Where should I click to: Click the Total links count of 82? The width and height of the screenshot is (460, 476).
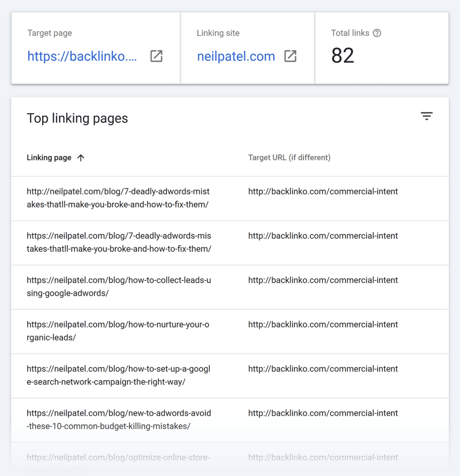pos(342,56)
